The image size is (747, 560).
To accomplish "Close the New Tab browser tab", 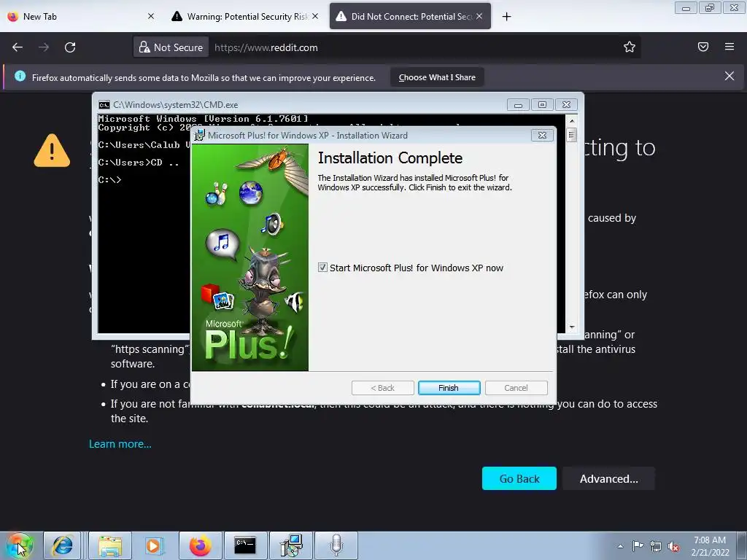I will (151, 16).
